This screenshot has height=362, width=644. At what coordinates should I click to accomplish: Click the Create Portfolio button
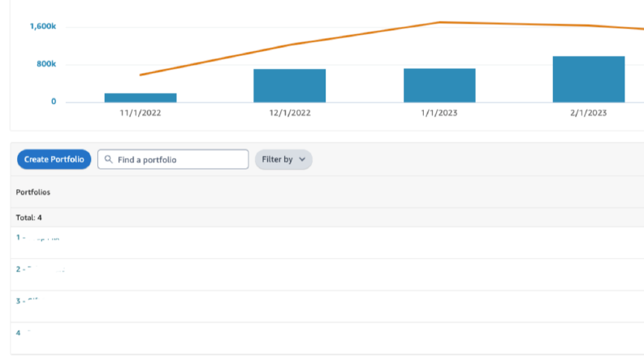coord(54,159)
